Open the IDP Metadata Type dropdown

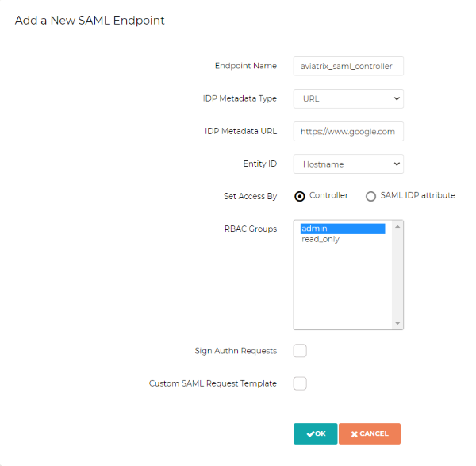tap(348, 98)
